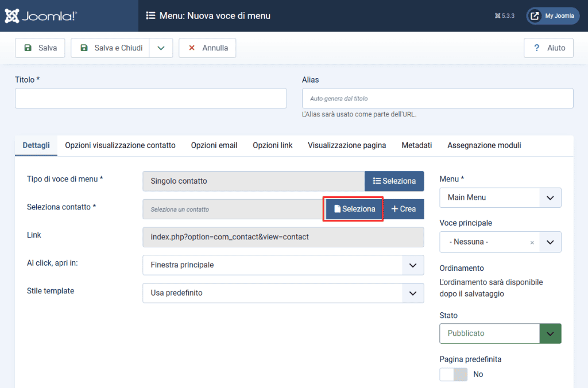Click the external-link icon on My Joomla
This screenshot has width=588, height=388.
(536, 15)
